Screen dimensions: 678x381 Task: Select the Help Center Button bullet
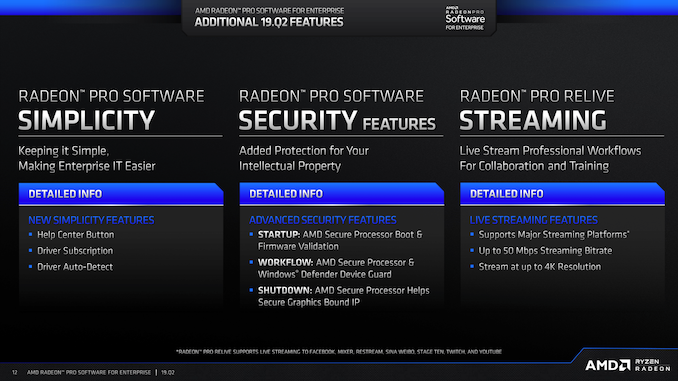(x=76, y=235)
